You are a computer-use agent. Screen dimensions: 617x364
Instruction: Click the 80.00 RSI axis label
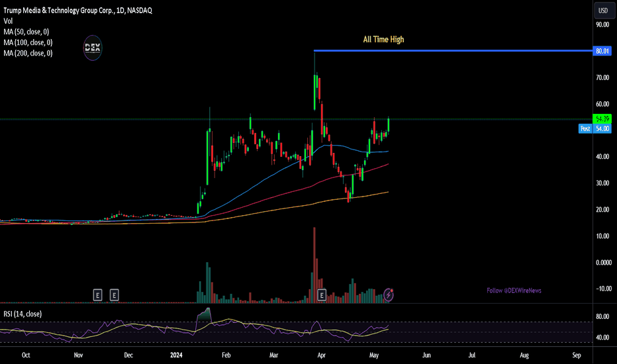(x=602, y=316)
